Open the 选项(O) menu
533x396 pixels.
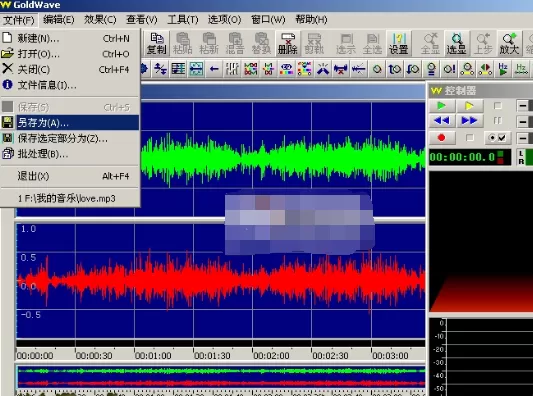click(x=224, y=20)
